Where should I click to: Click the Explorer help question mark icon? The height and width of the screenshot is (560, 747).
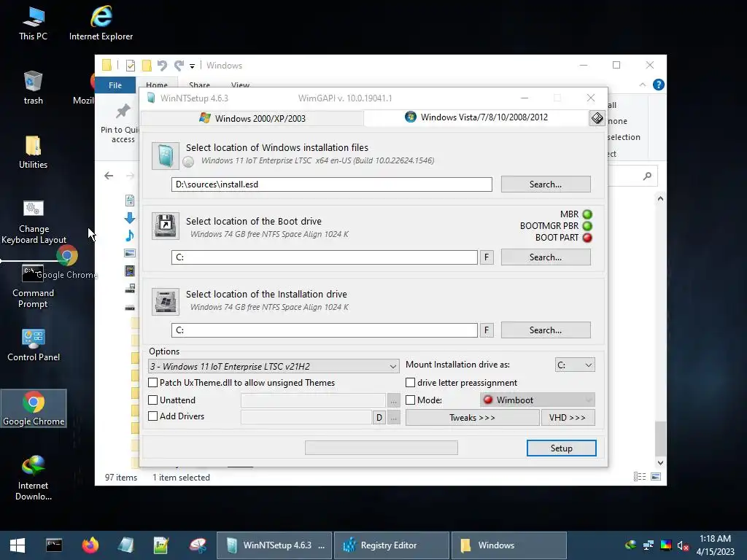[x=659, y=85]
